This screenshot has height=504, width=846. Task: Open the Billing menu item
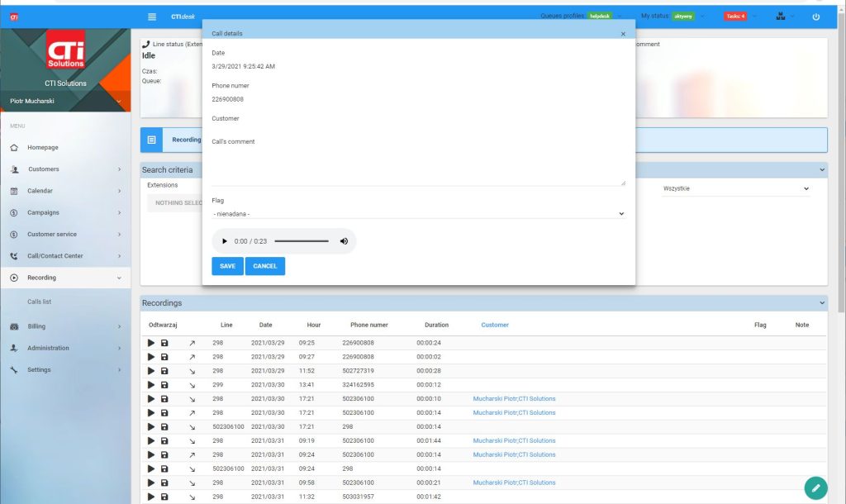tap(36, 326)
